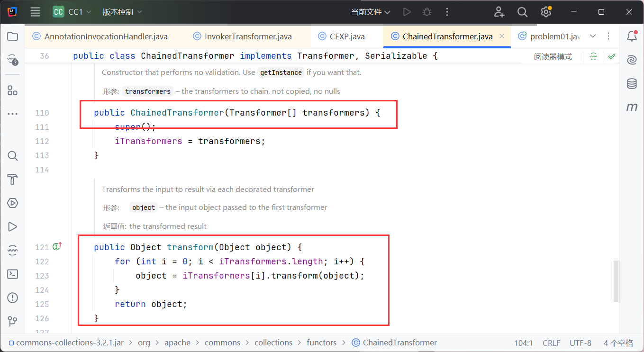
Task: Click the editor vertical scrollbar thumb
Action: pyautogui.click(x=616, y=281)
